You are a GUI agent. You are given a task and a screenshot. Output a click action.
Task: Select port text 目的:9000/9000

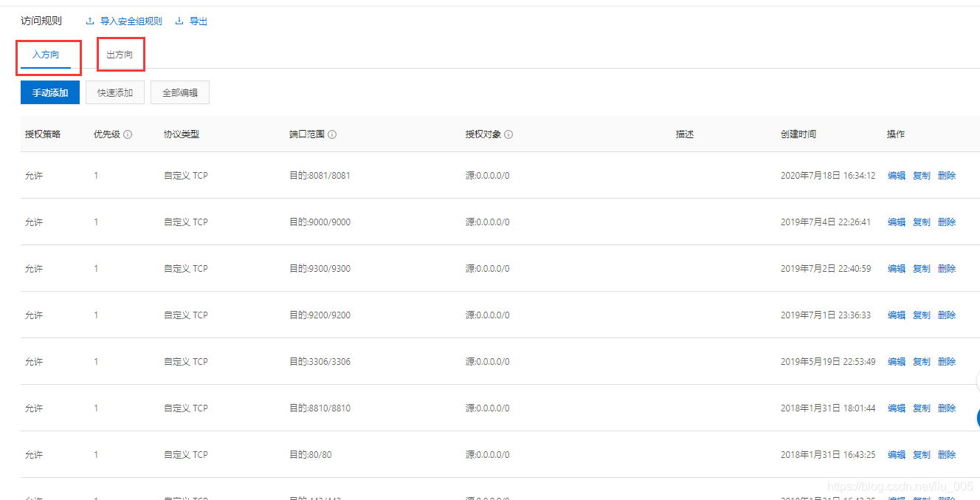(x=320, y=222)
